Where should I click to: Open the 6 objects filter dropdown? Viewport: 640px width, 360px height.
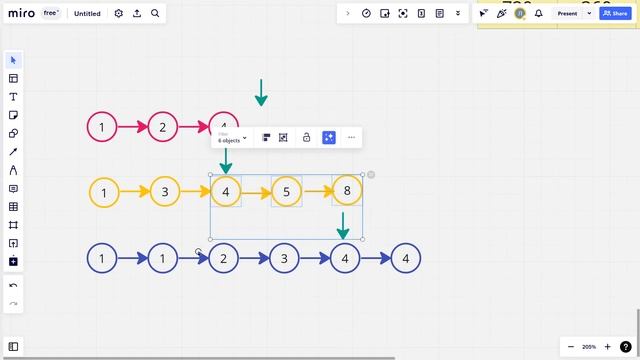tap(232, 138)
